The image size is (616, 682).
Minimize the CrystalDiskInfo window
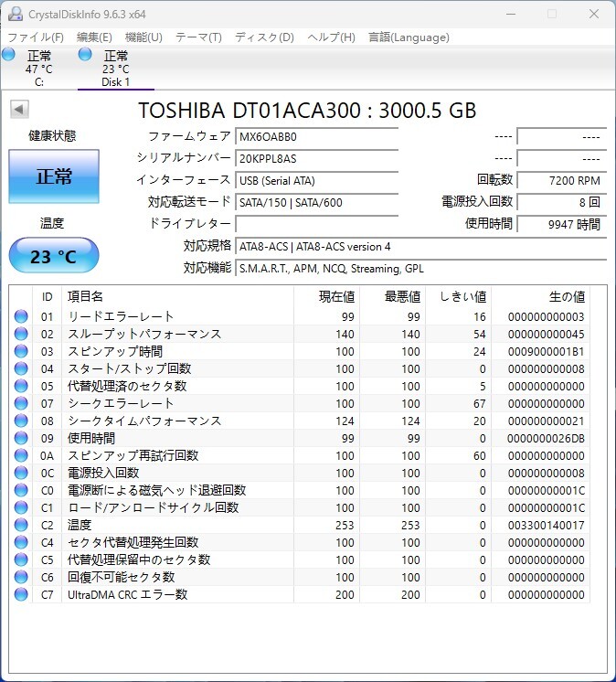point(511,14)
